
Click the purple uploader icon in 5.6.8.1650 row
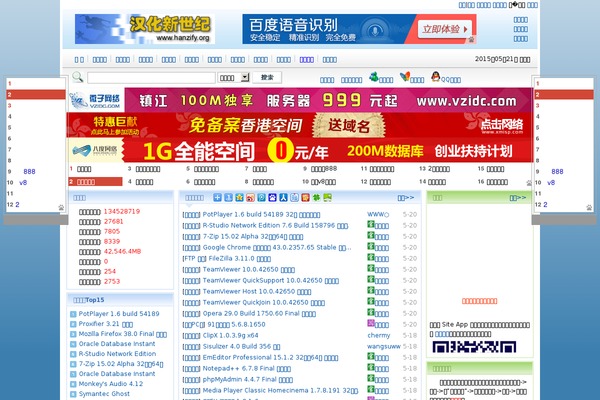(371, 323)
